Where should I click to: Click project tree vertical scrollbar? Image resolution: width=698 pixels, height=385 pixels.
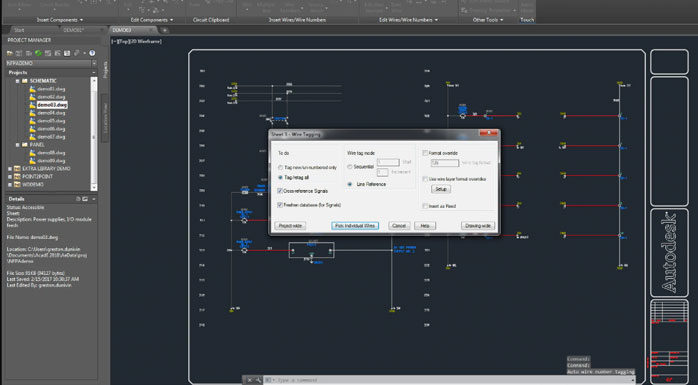94,134
